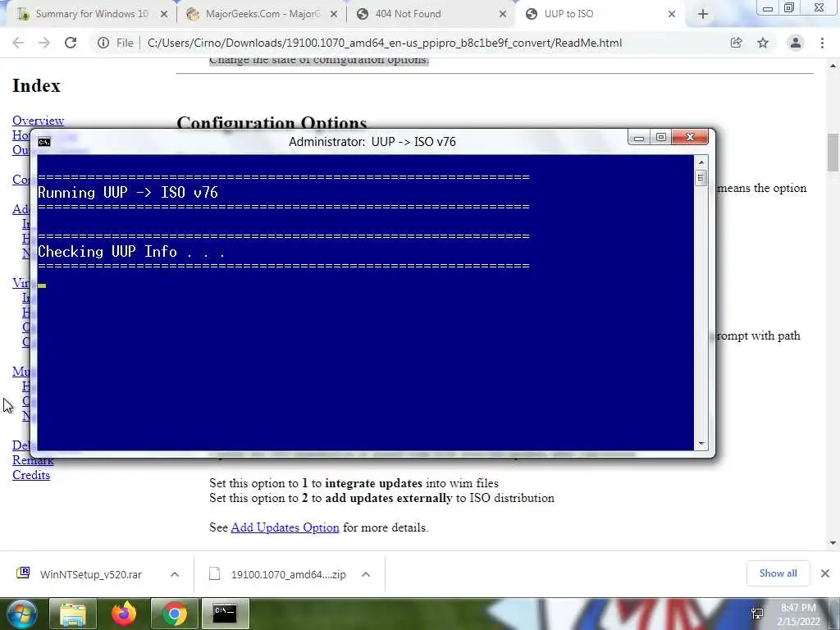Click the address bar URL field
Viewport: 840px width, 630px height.
click(x=384, y=43)
